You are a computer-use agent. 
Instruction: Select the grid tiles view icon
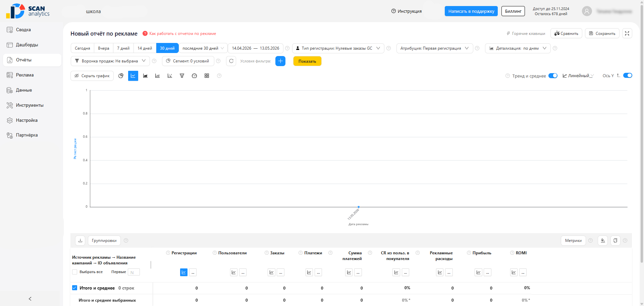207,76
